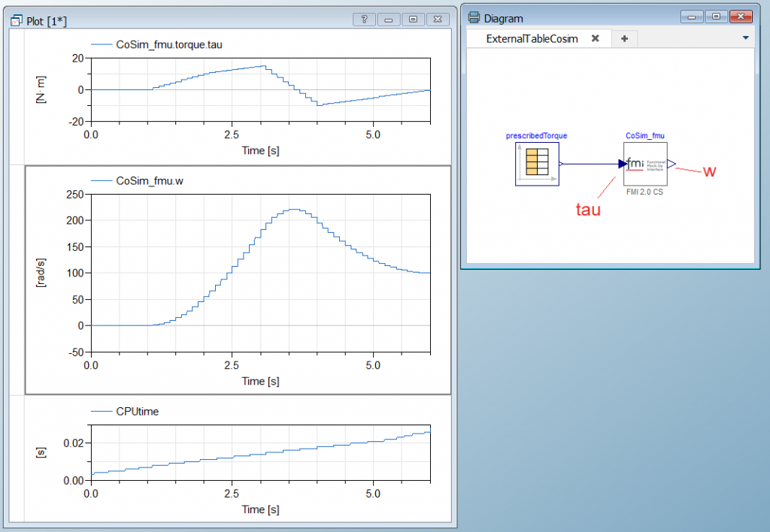770x532 pixels.
Task: Click the CoSim_fmu label in diagram
Action: [644, 136]
